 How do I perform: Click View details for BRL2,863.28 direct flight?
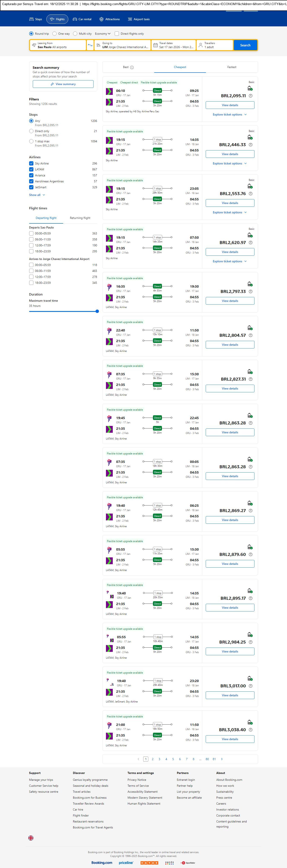point(230,432)
